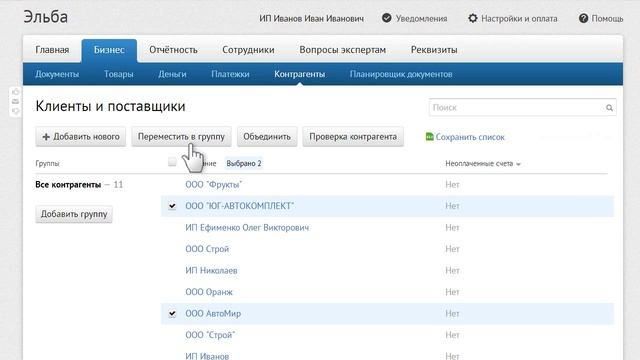This screenshot has width=640, height=360.
Task: Open ООО Строй contractor without quotes
Action: pos(207,249)
